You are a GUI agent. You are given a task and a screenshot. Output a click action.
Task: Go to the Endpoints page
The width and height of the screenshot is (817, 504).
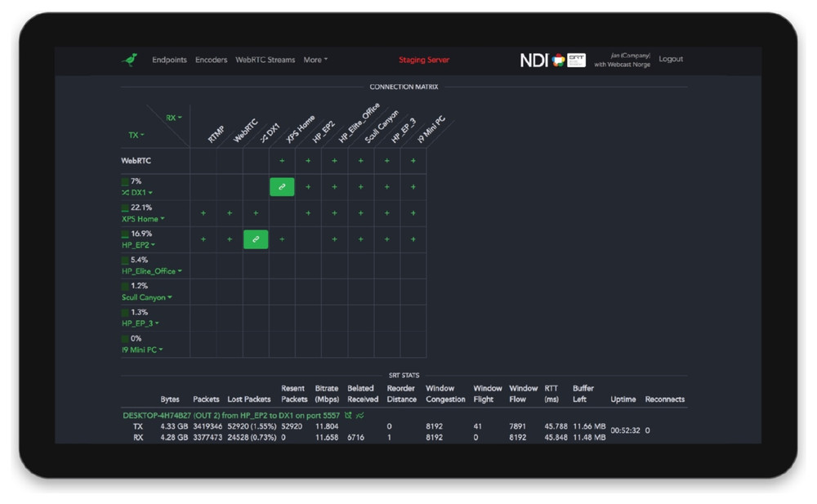point(169,60)
